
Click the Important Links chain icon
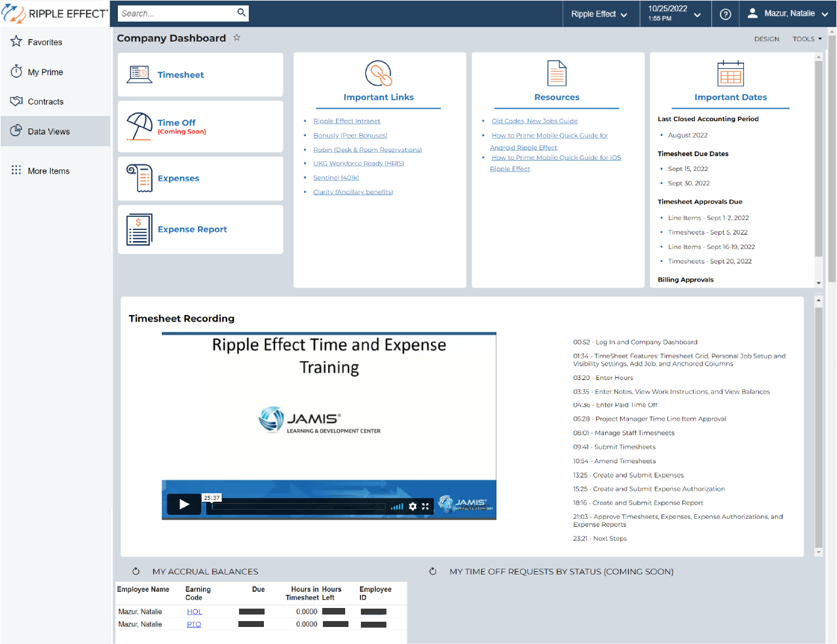pyautogui.click(x=379, y=73)
